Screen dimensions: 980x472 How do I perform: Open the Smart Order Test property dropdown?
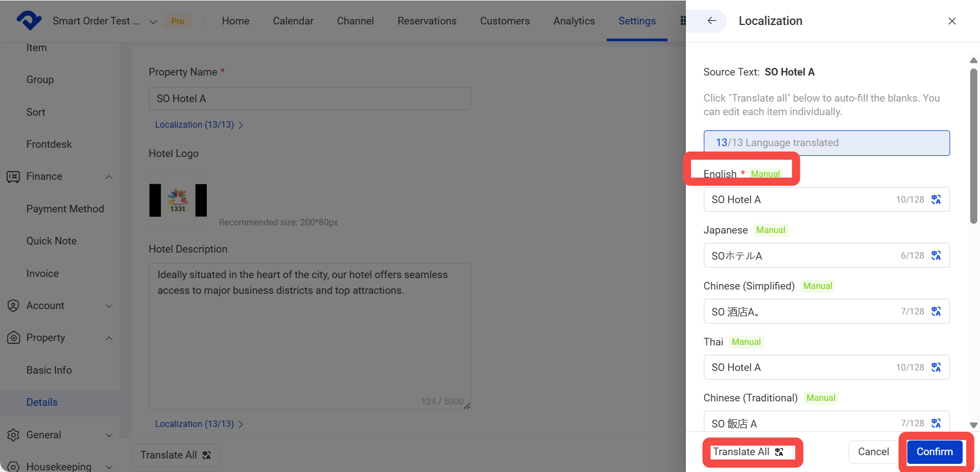[153, 22]
